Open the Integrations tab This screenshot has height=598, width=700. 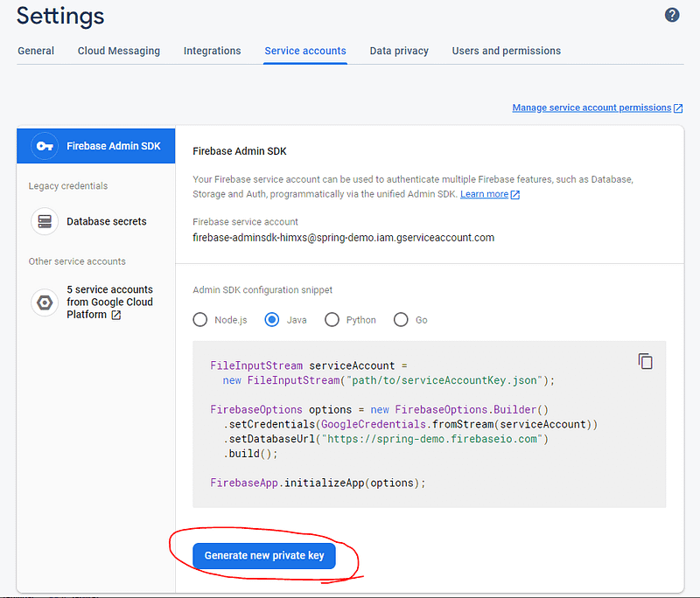212,51
